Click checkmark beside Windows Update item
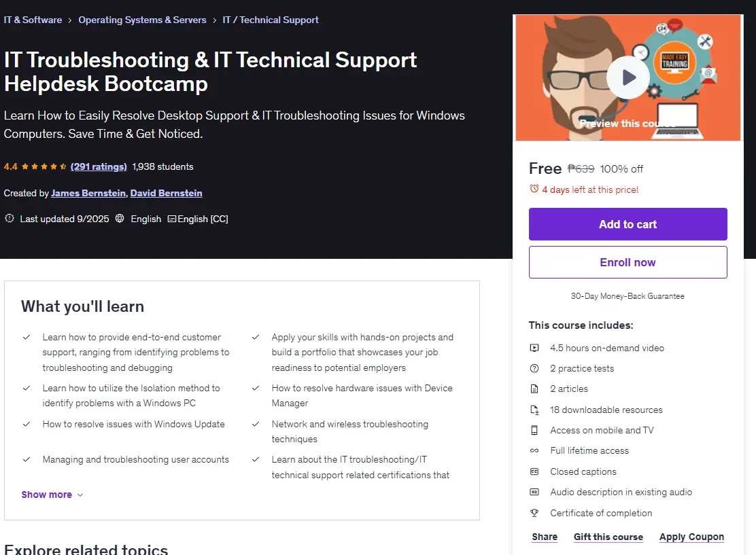This screenshot has height=555, width=756. (27, 424)
